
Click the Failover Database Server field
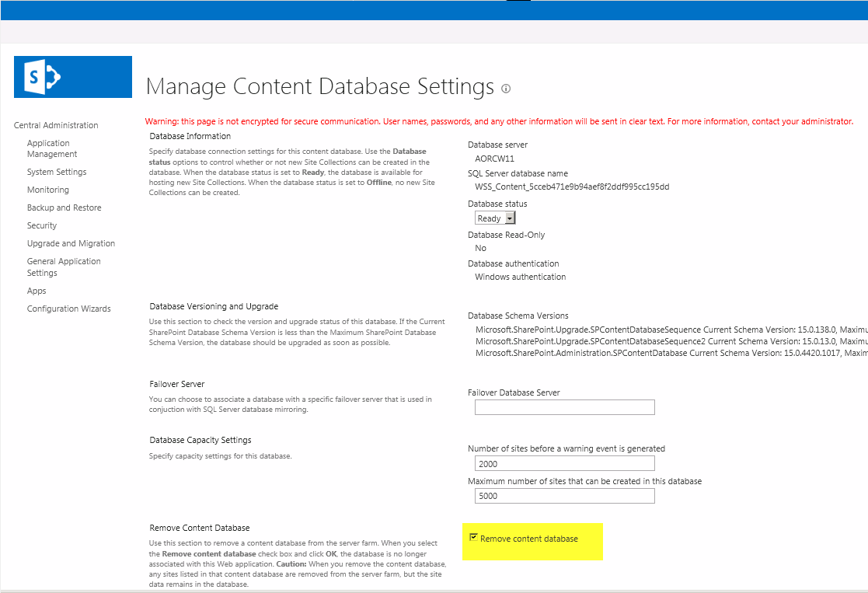pyautogui.click(x=565, y=407)
